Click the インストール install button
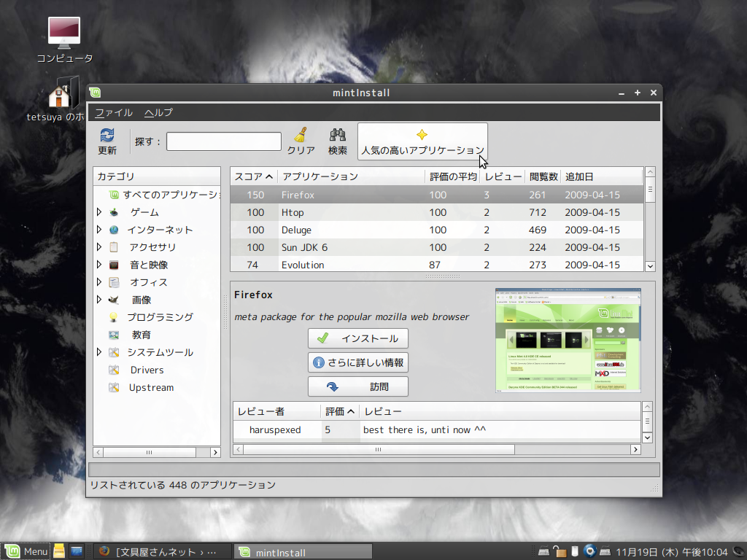The image size is (747, 560). [357, 338]
